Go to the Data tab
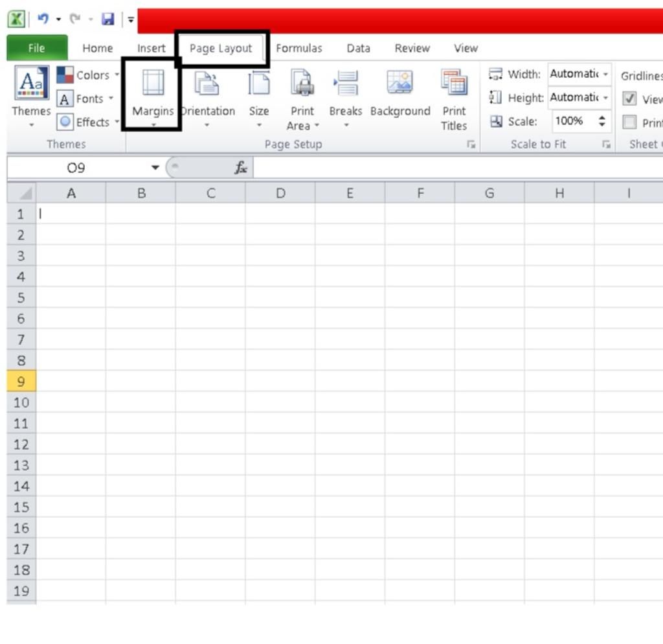The image size is (663, 644). coord(358,48)
